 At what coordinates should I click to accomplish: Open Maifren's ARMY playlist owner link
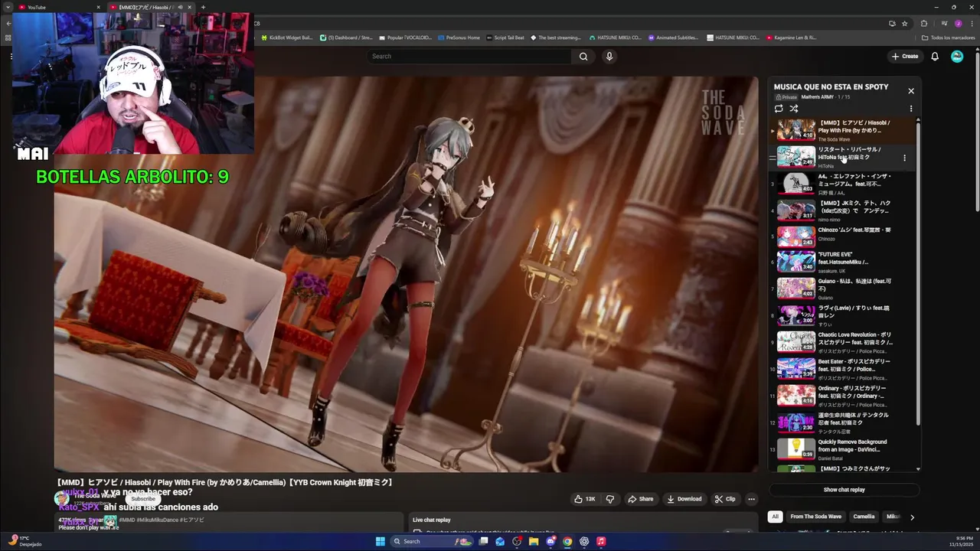[x=817, y=97]
